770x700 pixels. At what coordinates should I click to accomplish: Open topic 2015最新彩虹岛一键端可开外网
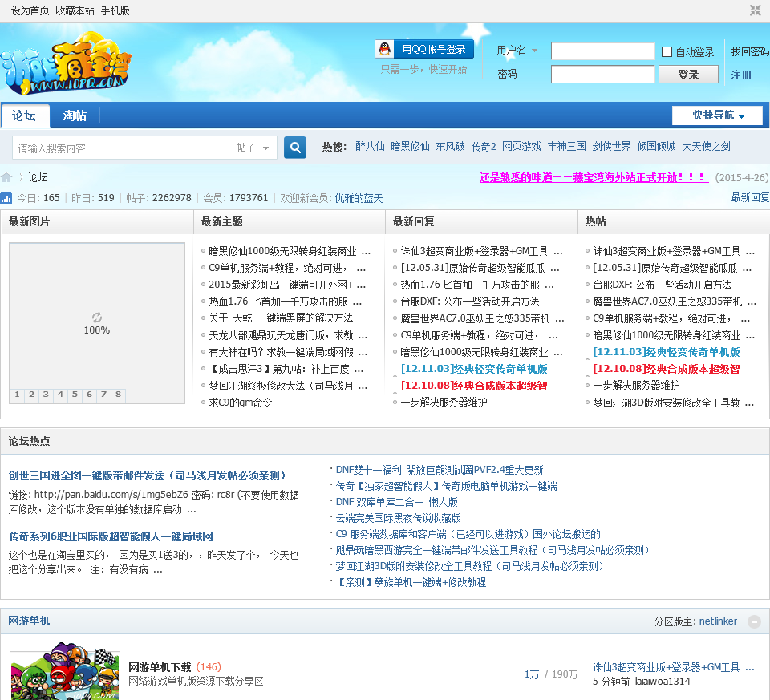tap(287, 285)
